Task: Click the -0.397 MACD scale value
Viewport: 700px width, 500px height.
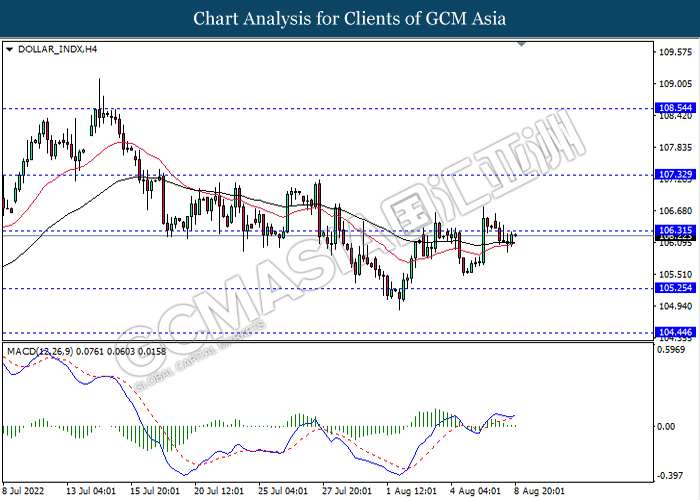Action: click(x=671, y=476)
